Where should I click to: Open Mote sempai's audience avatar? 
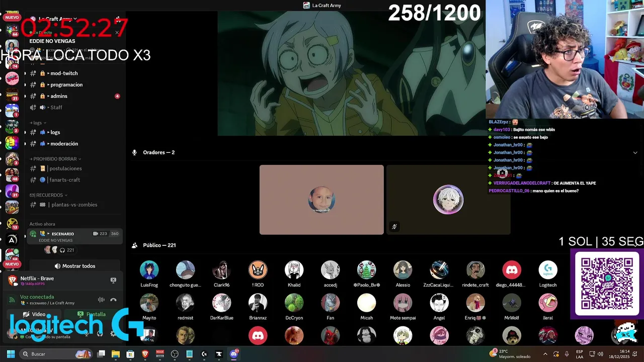(x=403, y=303)
